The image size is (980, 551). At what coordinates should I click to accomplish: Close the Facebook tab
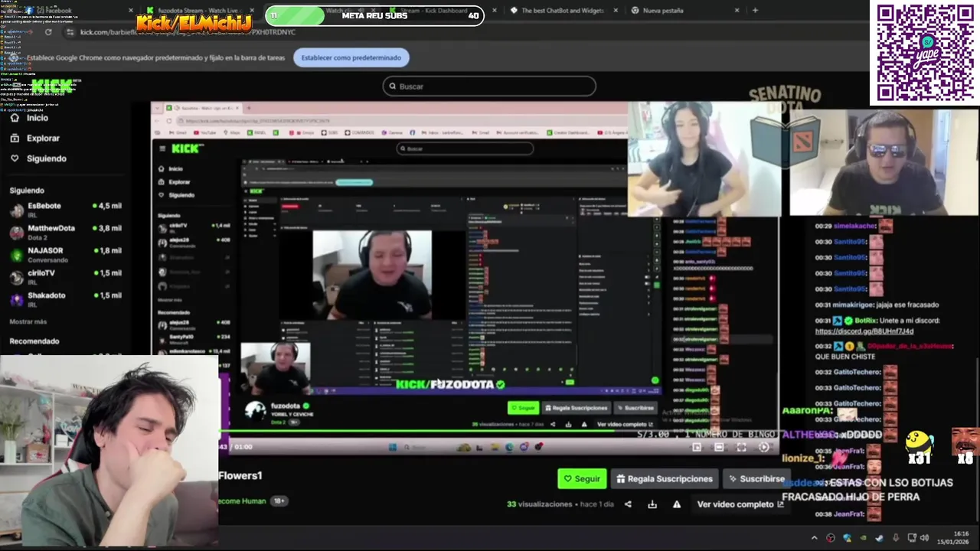(131, 11)
